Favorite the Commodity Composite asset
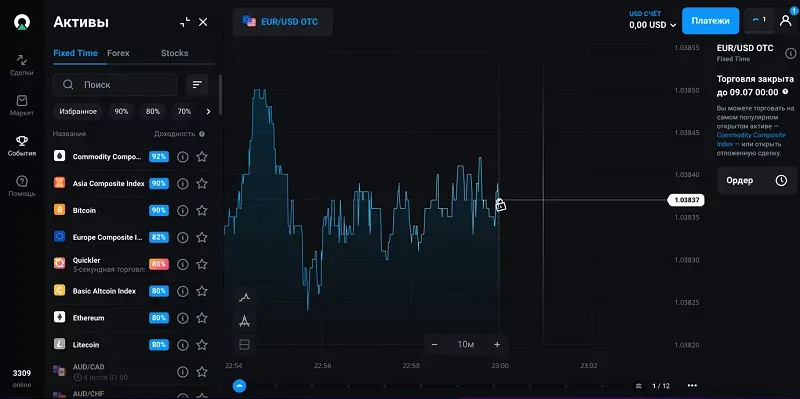This screenshot has height=399, width=800. pos(202,157)
